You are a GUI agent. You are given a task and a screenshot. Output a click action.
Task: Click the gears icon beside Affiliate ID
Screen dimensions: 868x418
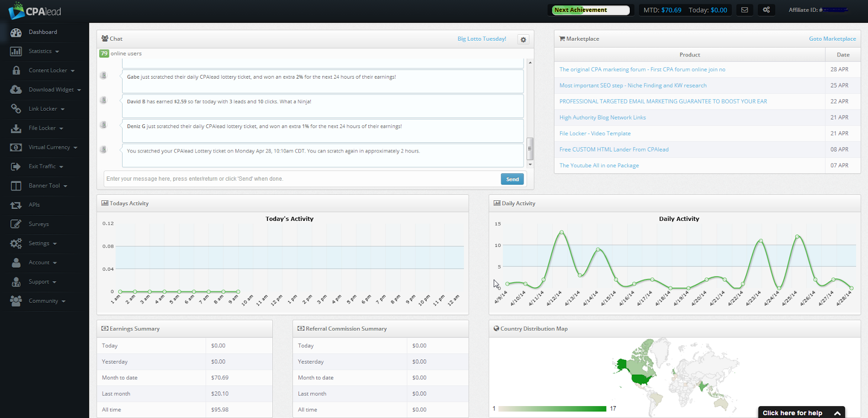[767, 10]
